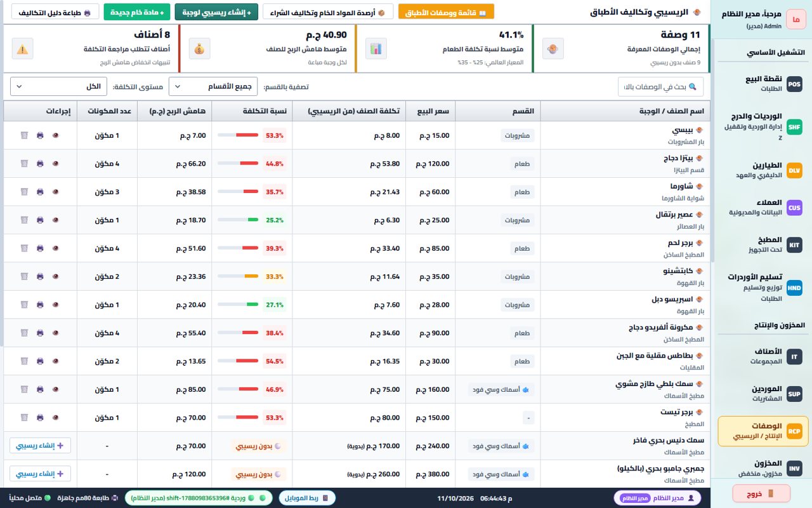Select the active الوصفات sidebar item
Screen dimensions: 812x508
(x=763, y=431)
